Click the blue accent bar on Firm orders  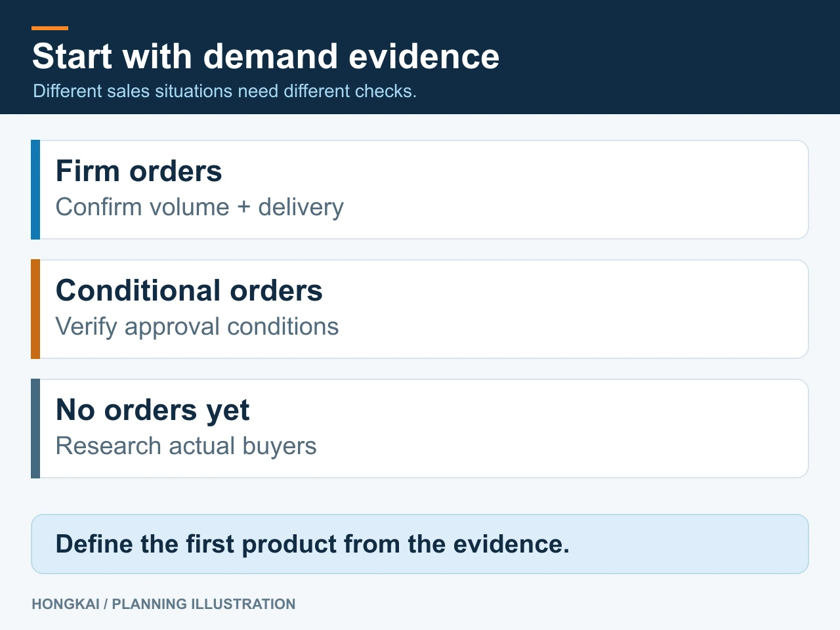pos(35,190)
